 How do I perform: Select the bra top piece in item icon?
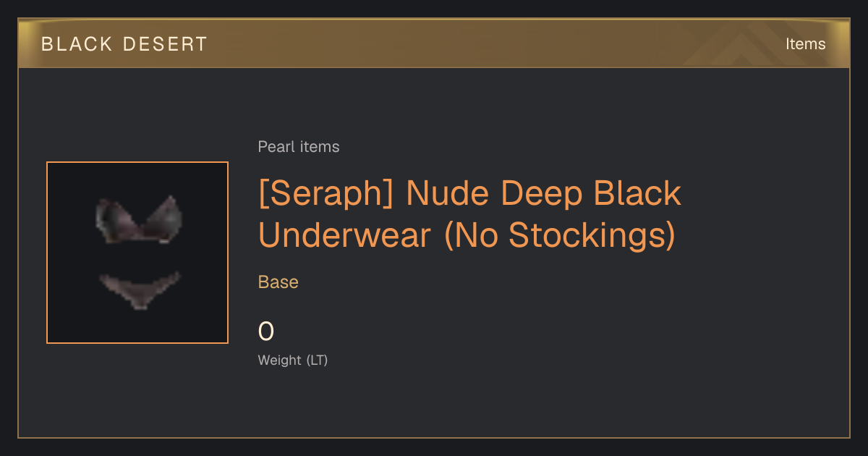139,219
